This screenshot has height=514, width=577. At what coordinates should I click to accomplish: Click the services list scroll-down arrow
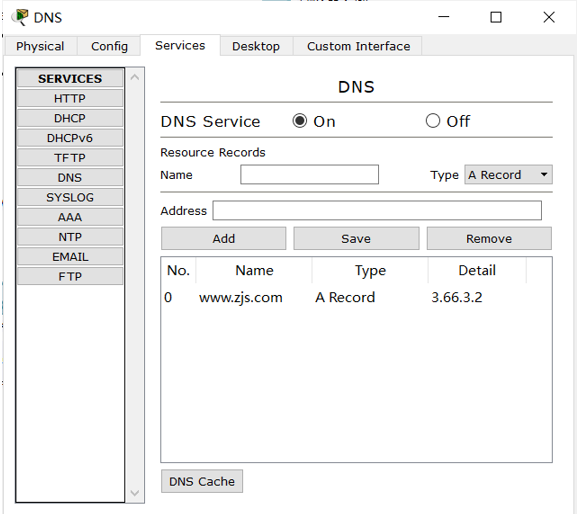coord(135,493)
